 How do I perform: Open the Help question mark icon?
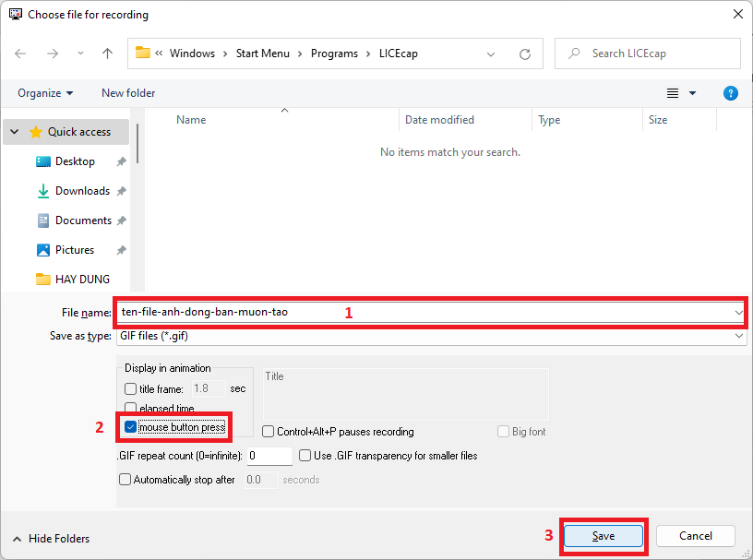click(x=730, y=93)
